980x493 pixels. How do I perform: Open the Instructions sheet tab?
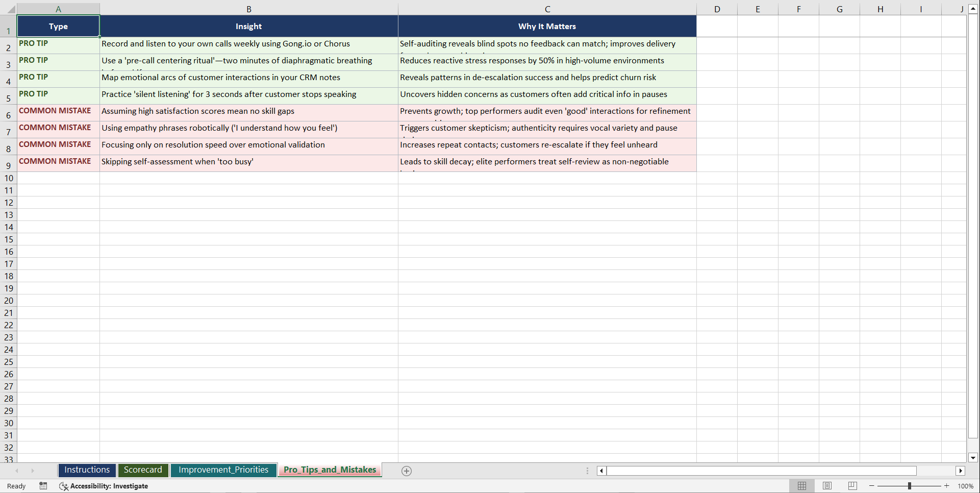87,470
